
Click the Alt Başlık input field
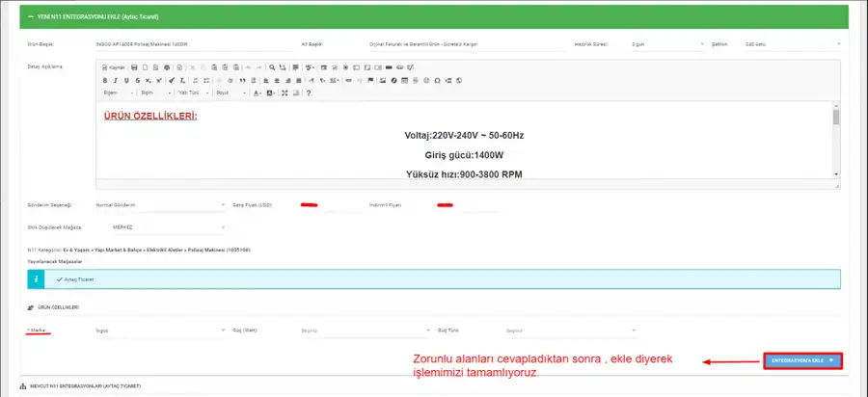(468, 43)
